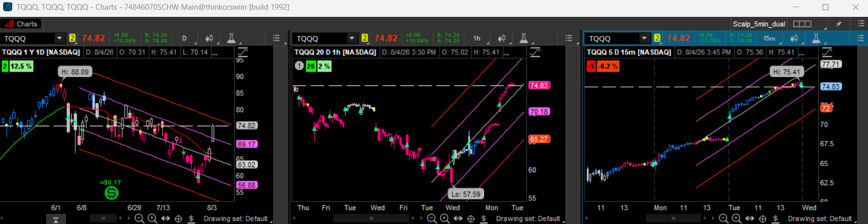Click green dividend dollar icon on daily chart

tap(111, 193)
